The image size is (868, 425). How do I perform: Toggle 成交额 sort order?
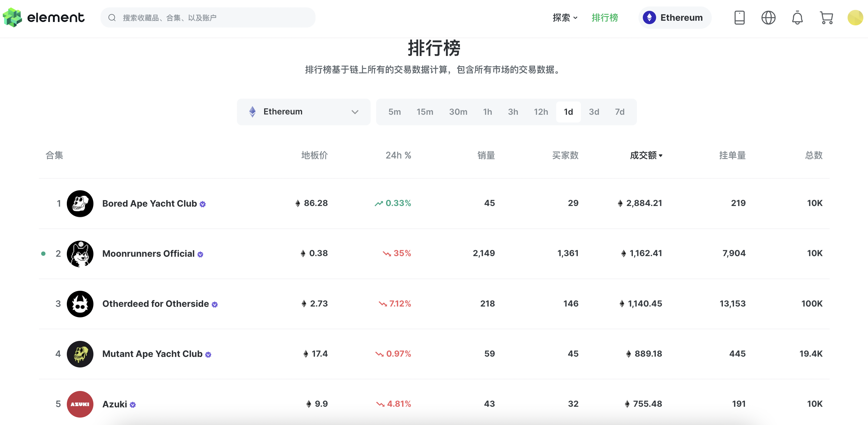[646, 155]
